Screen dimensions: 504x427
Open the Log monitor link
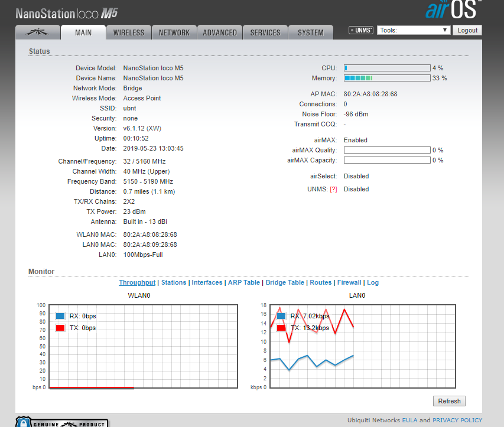point(373,282)
